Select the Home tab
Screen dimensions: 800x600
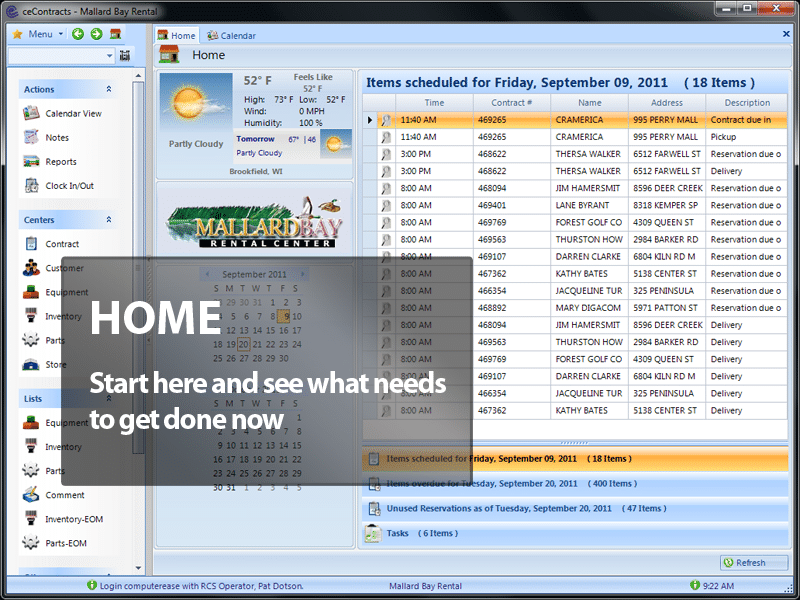pyautogui.click(x=177, y=35)
